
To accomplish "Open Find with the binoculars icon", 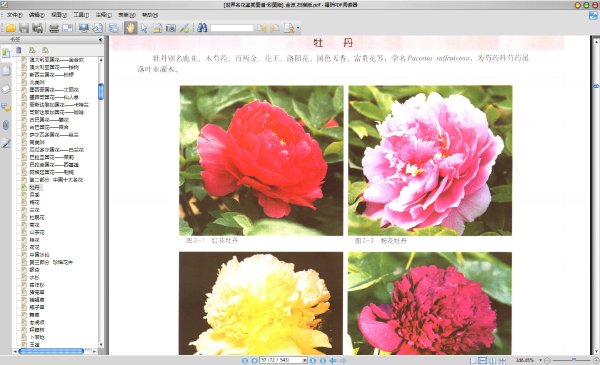I will [202, 28].
